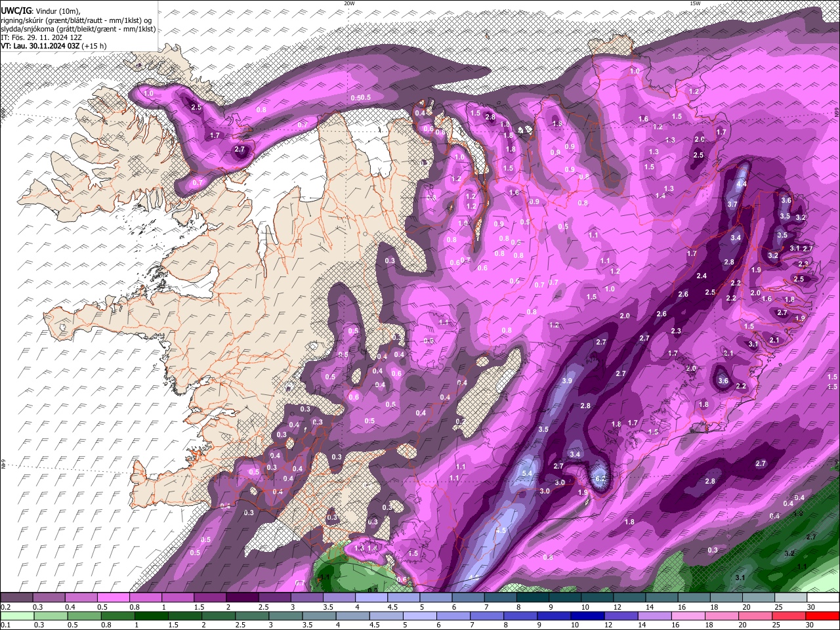The height and width of the screenshot is (630, 840).
Task: Click the 'VT: Lau. 30.11.2024 03Z (+15 h)' line
Action: [x=53, y=46]
